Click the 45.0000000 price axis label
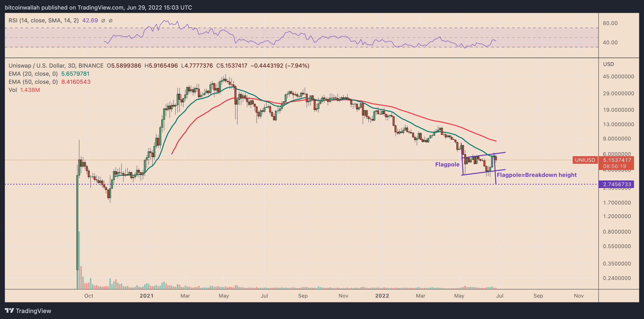The height and width of the screenshot is (319, 644). (x=618, y=77)
